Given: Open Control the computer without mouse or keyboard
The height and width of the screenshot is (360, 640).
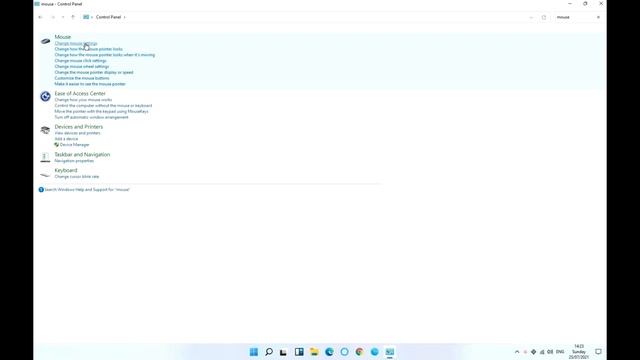Looking at the screenshot, I should (x=103, y=105).
